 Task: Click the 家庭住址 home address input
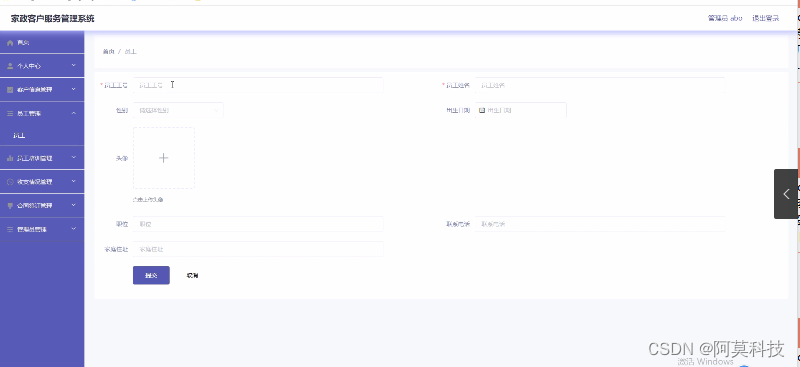click(258, 249)
